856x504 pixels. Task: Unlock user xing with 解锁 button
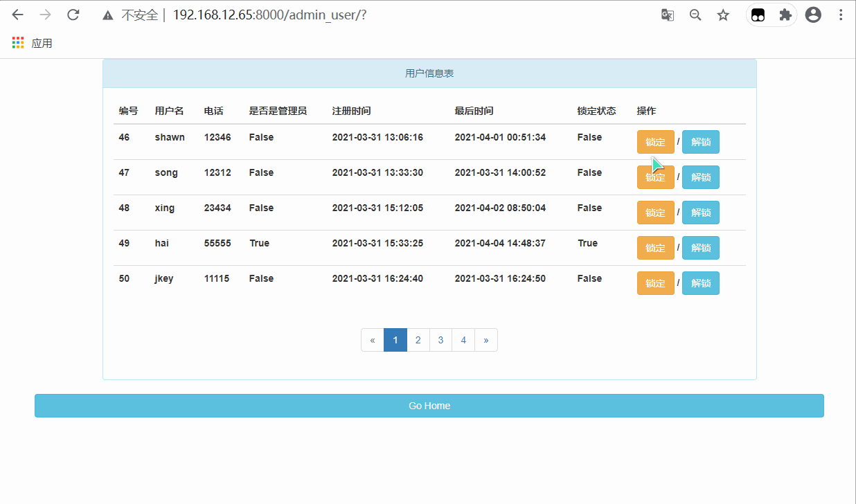700,213
